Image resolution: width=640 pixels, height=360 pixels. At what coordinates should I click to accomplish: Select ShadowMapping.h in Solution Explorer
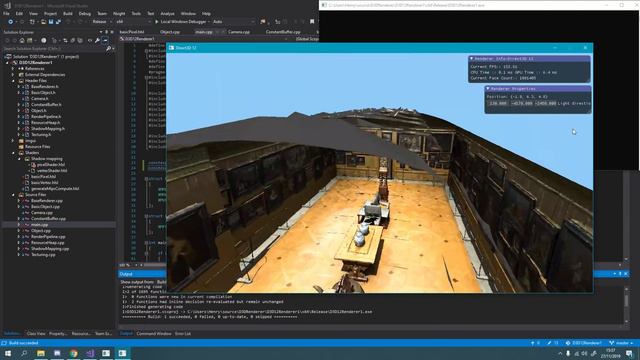[48, 129]
